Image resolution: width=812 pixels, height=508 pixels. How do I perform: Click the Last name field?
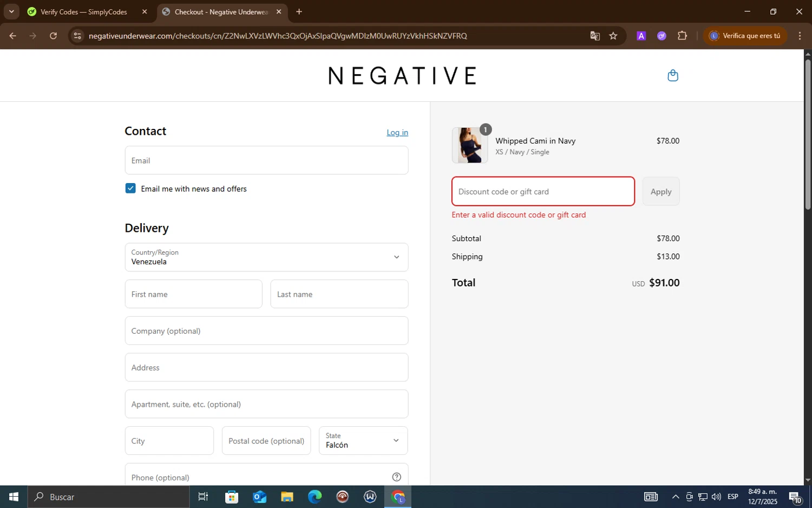339,294
